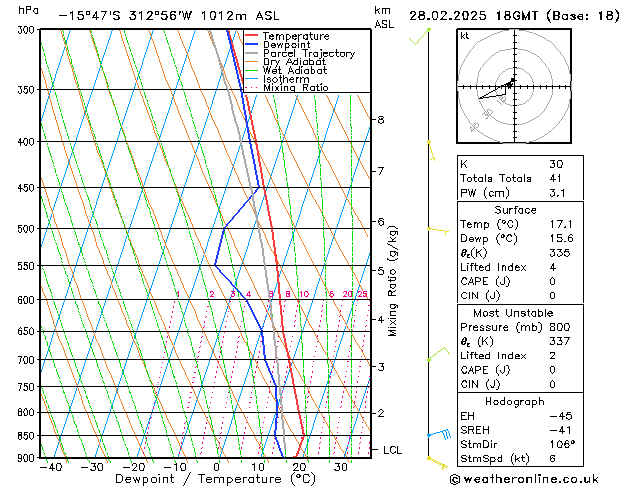629x486 pixels.
Task: Click the 700 pressure level label
Action: (28, 360)
